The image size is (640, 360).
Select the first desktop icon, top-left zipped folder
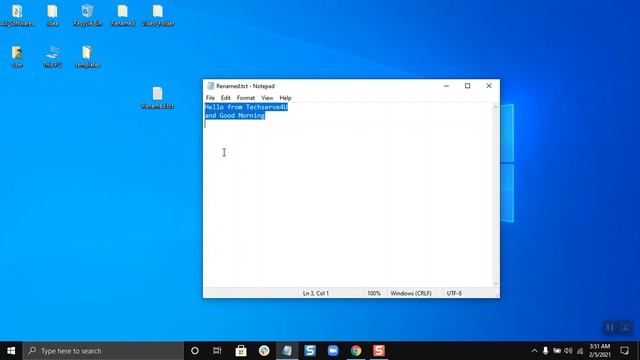click(x=17, y=15)
